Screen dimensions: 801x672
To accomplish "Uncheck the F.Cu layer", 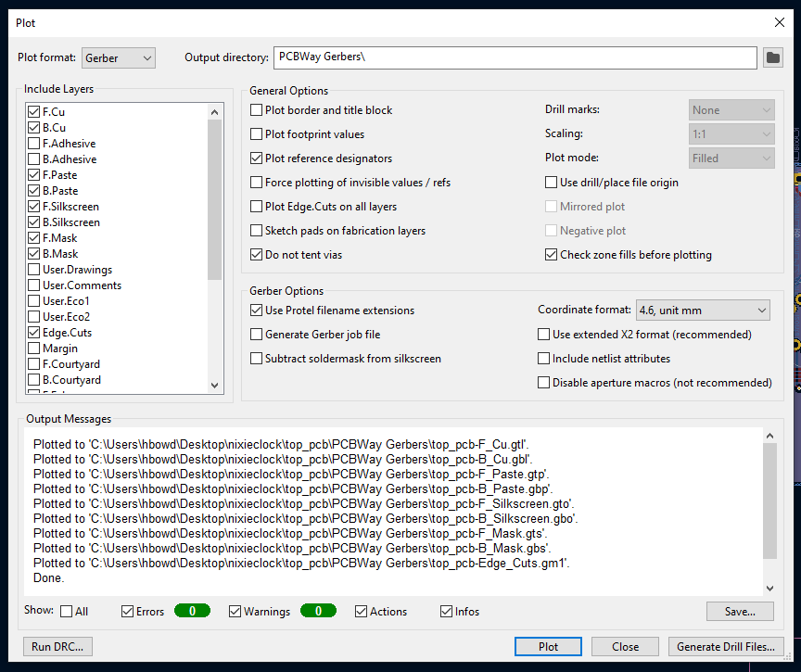I will [34, 112].
